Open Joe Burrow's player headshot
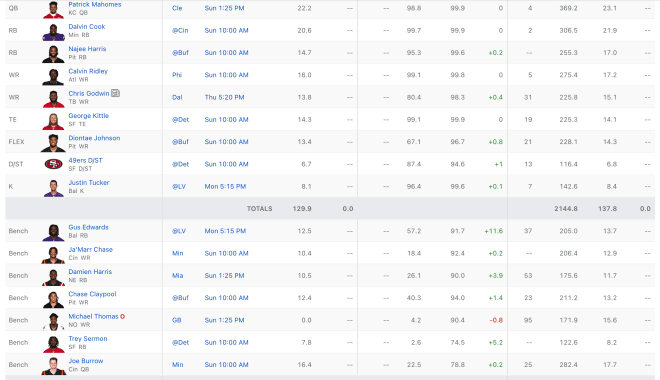660x380 pixels. (x=53, y=367)
